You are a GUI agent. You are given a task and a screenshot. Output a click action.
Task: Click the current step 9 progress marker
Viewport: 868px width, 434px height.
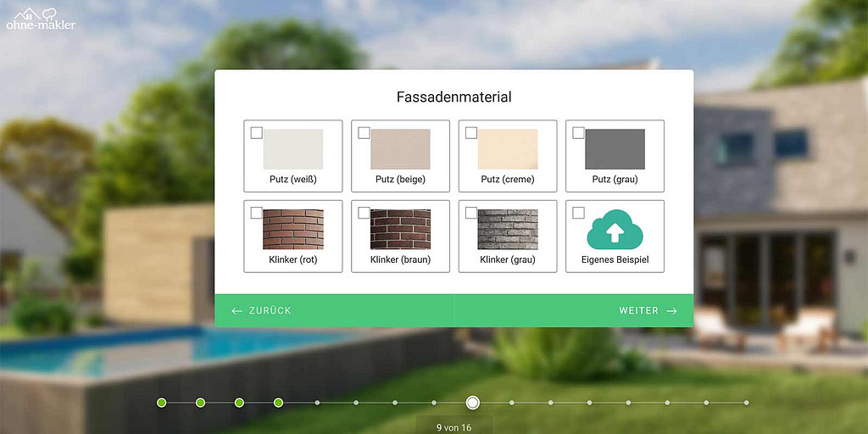click(x=473, y=403)
